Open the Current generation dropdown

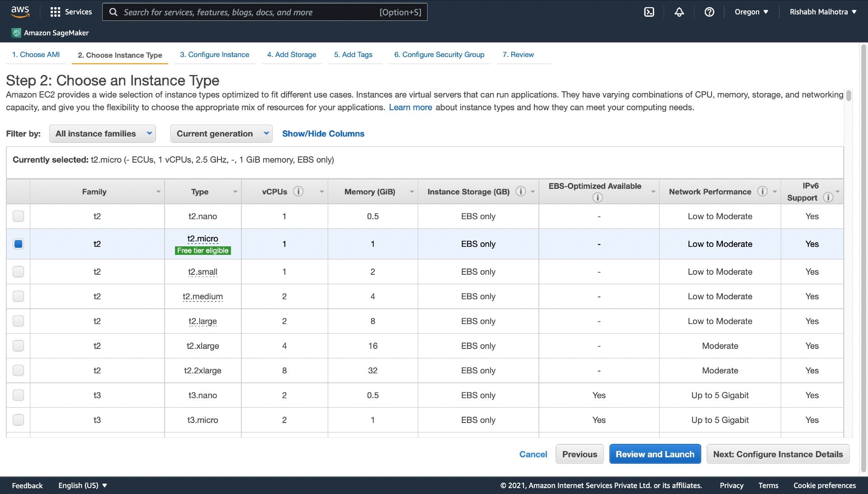coord(221,134)
